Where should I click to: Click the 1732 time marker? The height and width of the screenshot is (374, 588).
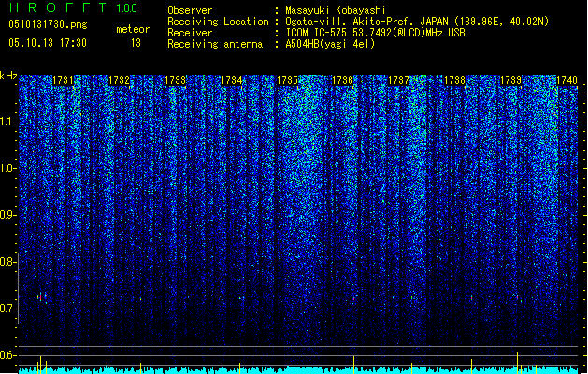point(119,80)
